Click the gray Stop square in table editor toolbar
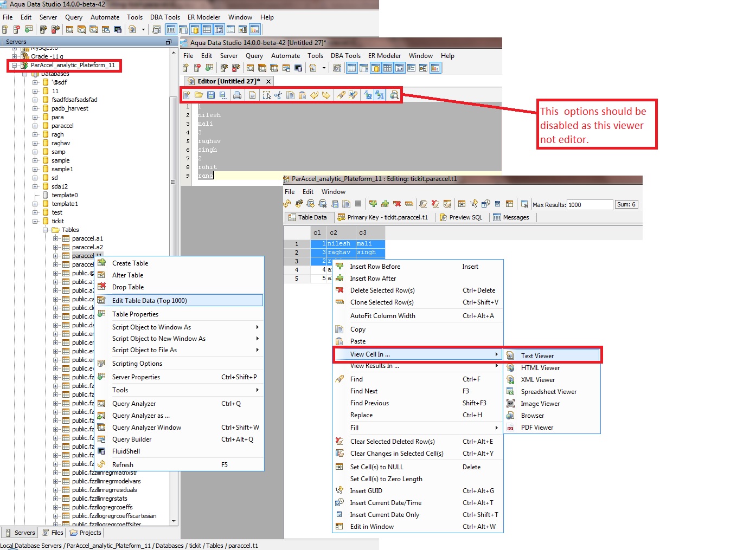The height and width of the screenshot is (550, 756). (x=358, y=204)
